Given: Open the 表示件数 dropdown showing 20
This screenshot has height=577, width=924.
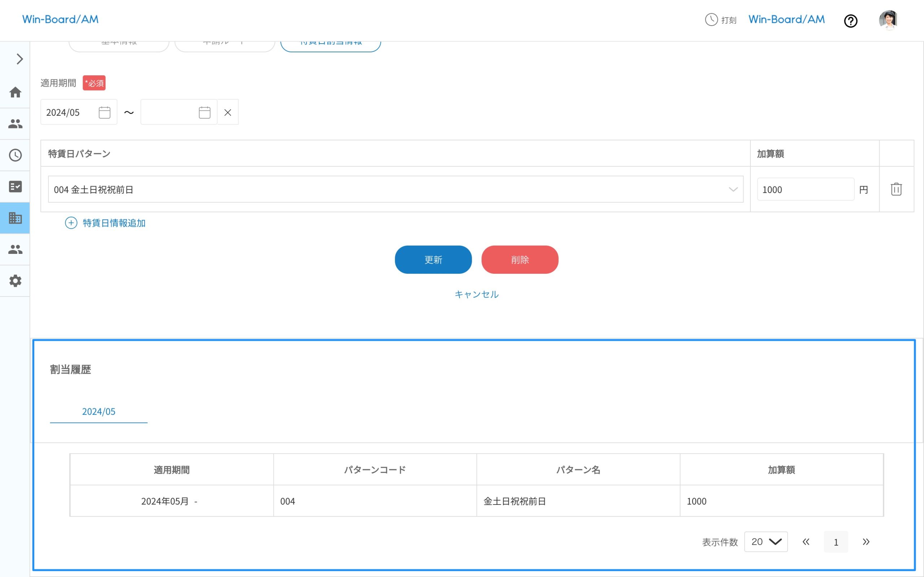Looking at the screenshot, I should (x=766, y=542).
